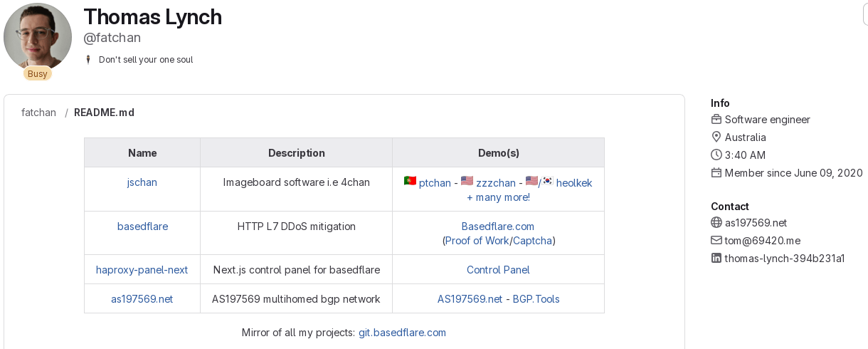Open the haproxy-panel-next repository link
This screenshot has width=868, height=349.
pos(142,270)
